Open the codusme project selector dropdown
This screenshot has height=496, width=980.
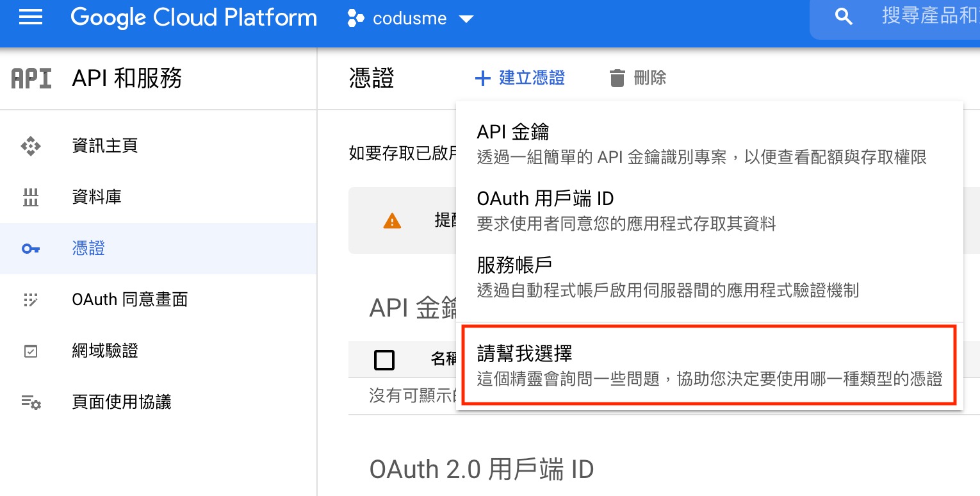point(411,18)
